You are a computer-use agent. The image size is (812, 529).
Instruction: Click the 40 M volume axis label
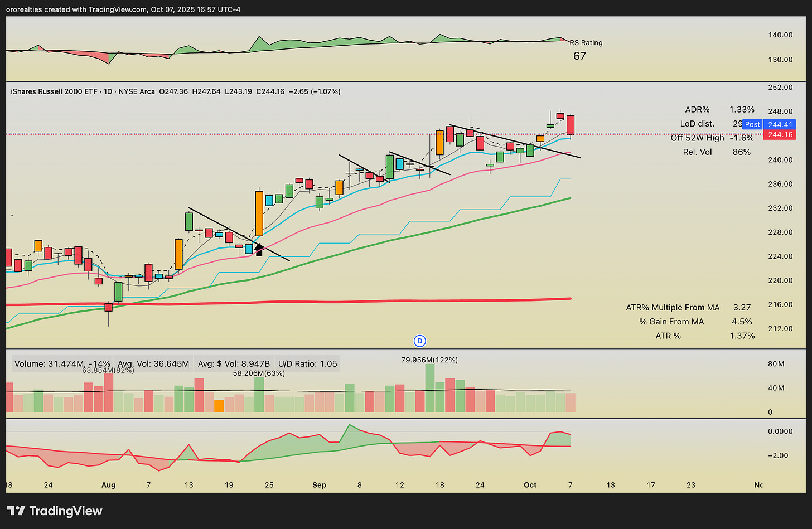[x=776, y=388]
